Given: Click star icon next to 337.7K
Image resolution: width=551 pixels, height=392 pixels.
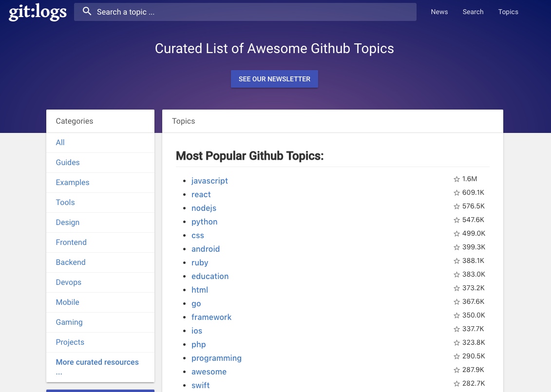Looking at the screenshot, I should [457, 329].
